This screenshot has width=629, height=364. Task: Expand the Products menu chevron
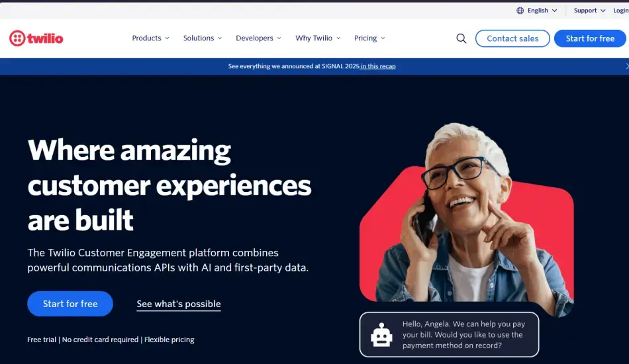pyautogui.click(x=168, y=38)
